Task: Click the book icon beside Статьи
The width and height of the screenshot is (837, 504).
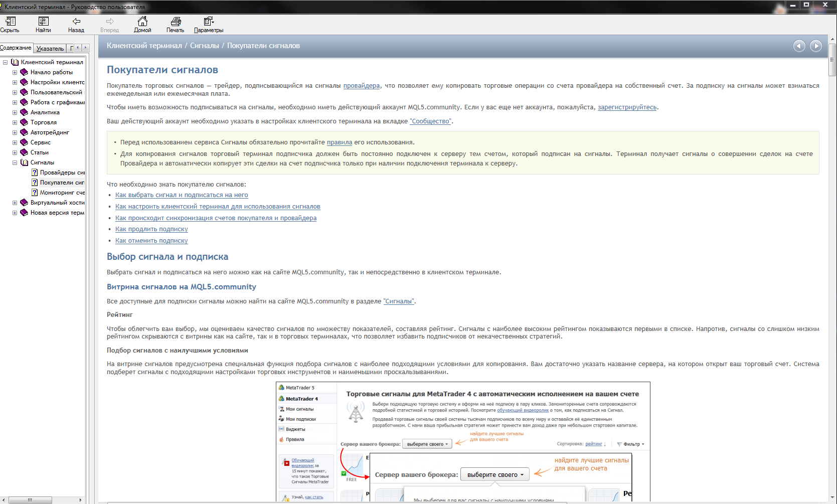Action: (x=24, y=152)
